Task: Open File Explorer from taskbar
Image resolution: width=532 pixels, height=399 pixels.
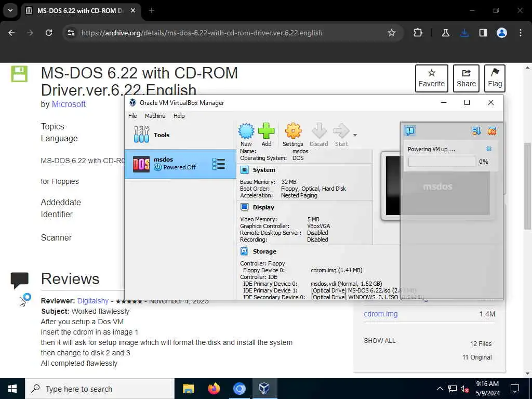Action: (x=188, y=389)
